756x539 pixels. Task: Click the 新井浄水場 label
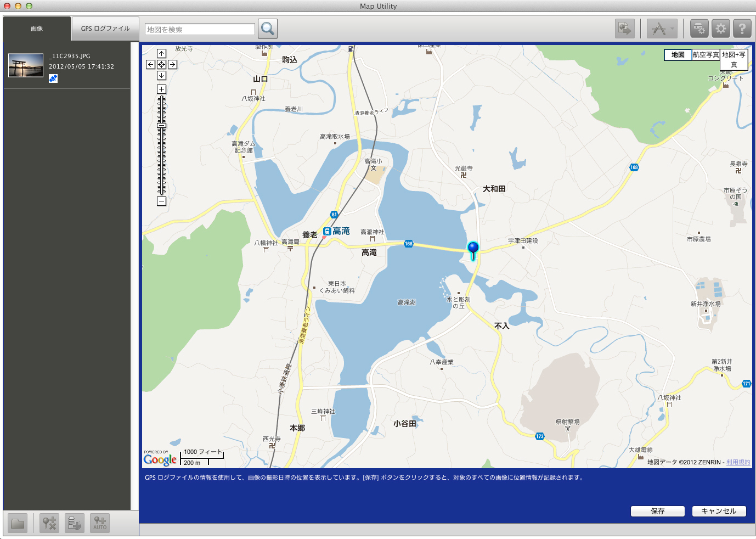[706, 304]
